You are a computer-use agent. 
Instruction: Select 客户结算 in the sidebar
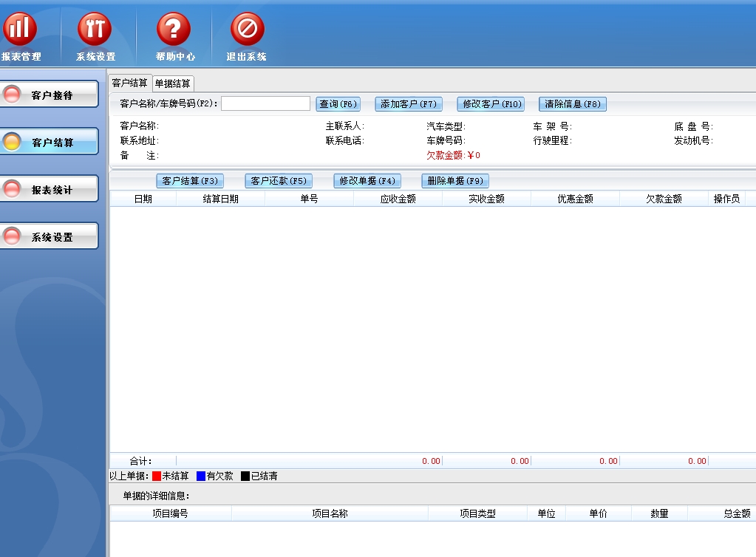point(50,142)
